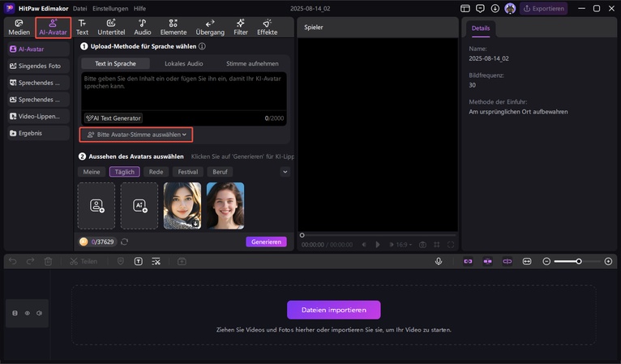Choose the Meine avatar category

[92, 172]
